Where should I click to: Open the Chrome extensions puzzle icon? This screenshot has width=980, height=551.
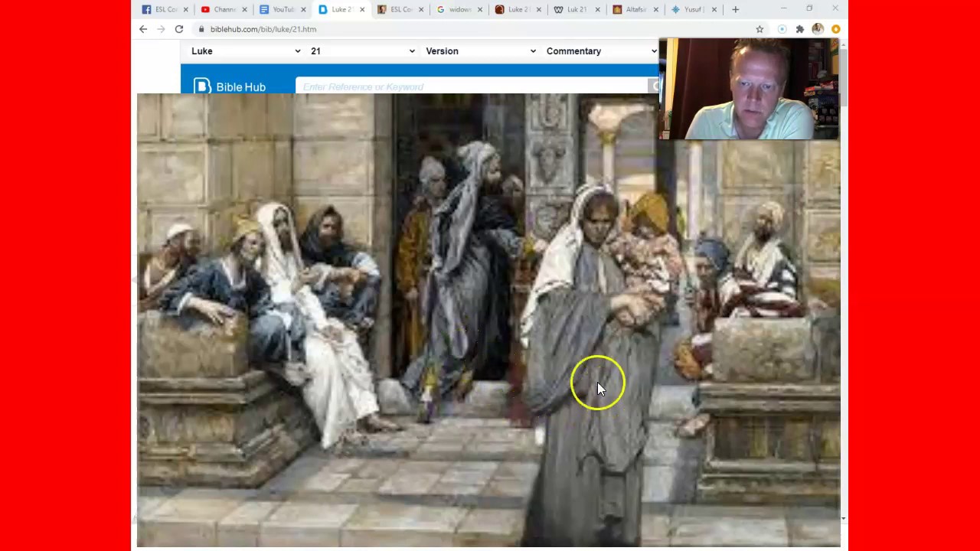[x=800, y=29]
